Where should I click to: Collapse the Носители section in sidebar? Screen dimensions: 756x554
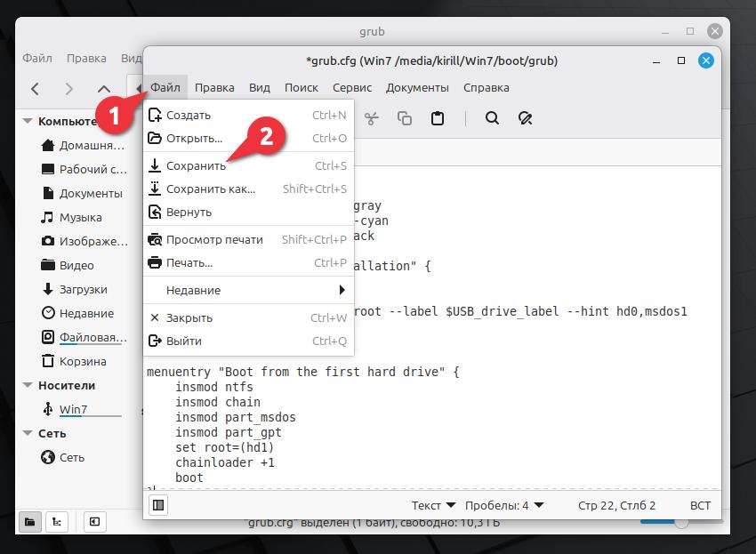pos(28,385)
